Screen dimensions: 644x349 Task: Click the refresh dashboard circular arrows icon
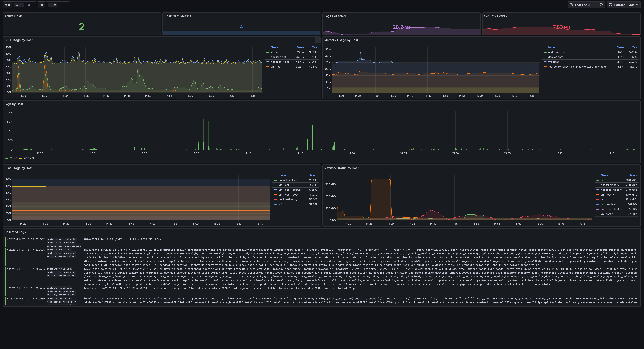click(x=610, y=5)
